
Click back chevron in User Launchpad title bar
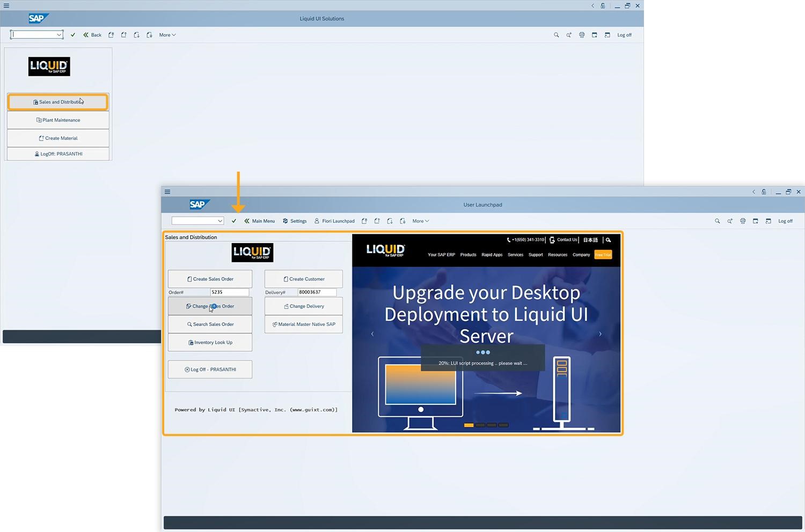point(753,192)
